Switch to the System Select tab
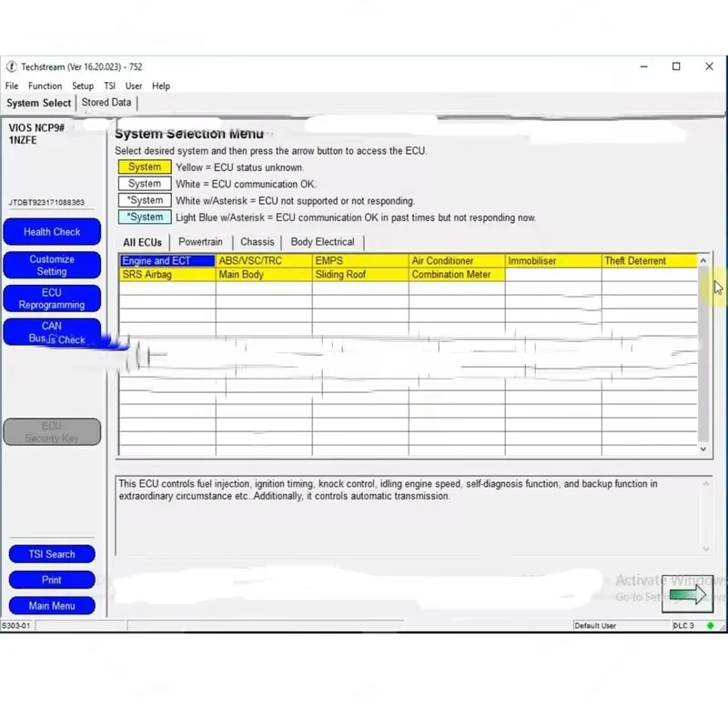 click(x=38, y=103)
